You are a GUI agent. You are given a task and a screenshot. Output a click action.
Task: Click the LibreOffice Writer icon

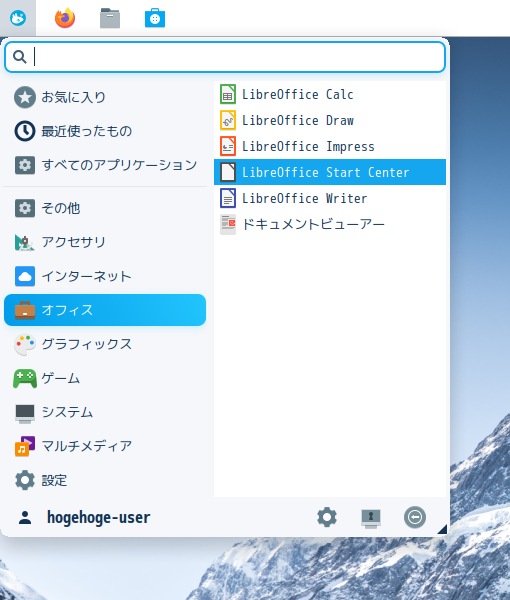tap(228, 198)
